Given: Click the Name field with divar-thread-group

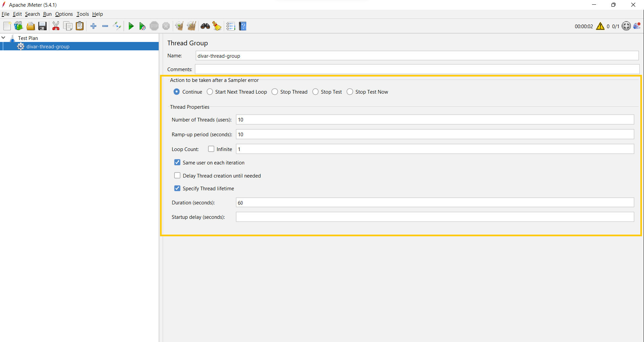Looking at the screenshot, I should pyautogui.click(x=417, y=56).
